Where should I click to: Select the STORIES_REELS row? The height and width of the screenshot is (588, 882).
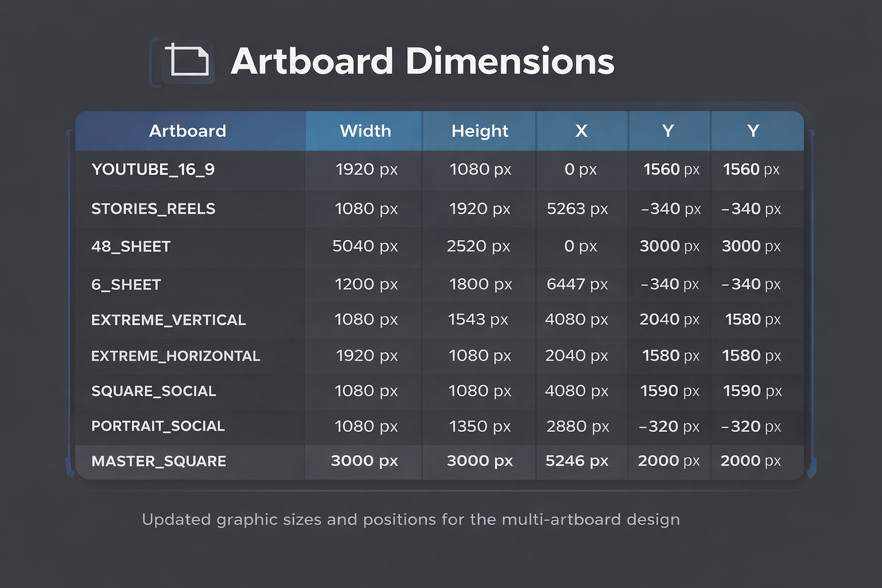point(345,208)
